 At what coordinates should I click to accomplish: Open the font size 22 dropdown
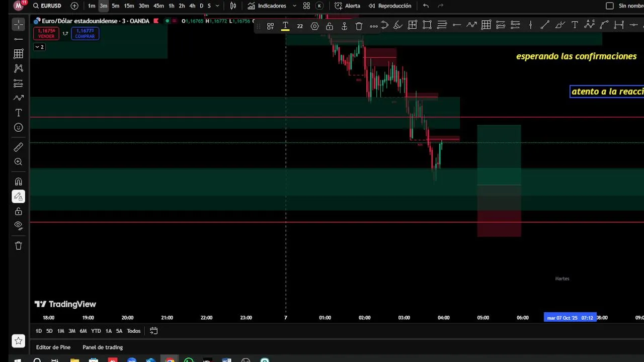(300, 26)
